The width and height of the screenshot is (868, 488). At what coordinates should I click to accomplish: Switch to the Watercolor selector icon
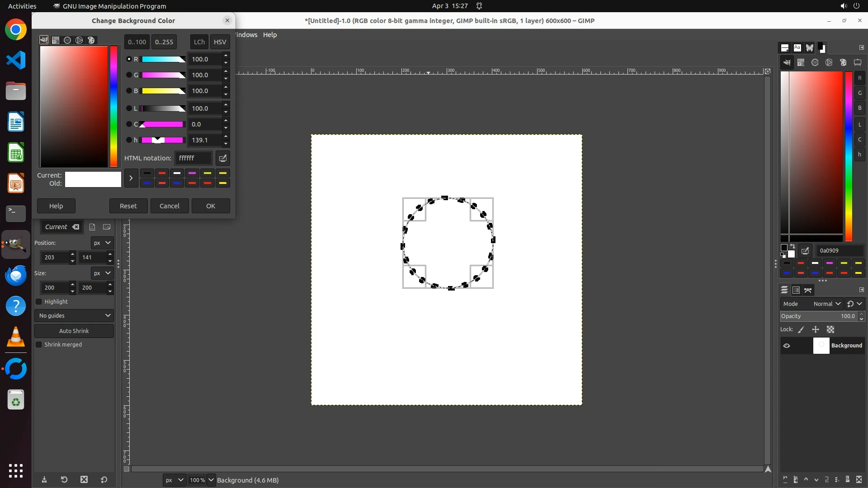coord(67,40)
